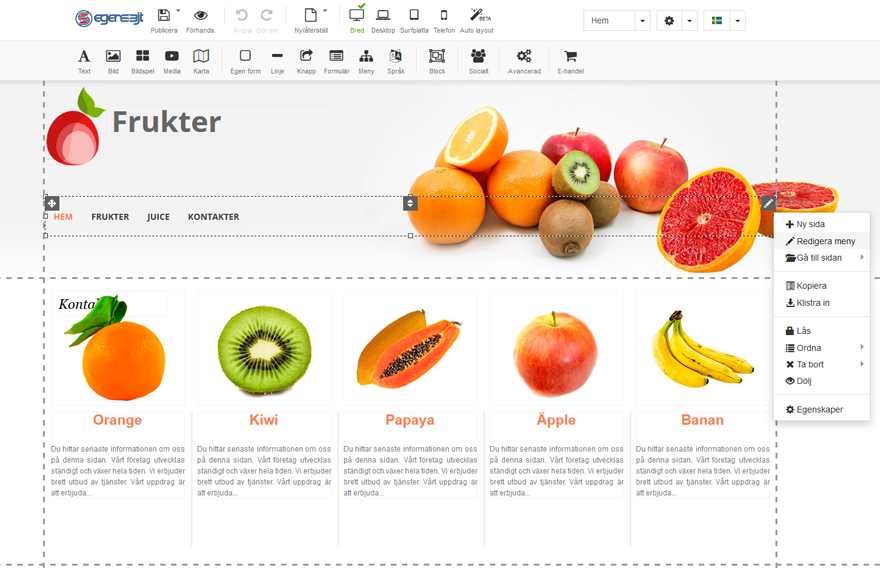
Task: Select the papaya image
Action: pyautogui.click(x=410, y=348)
